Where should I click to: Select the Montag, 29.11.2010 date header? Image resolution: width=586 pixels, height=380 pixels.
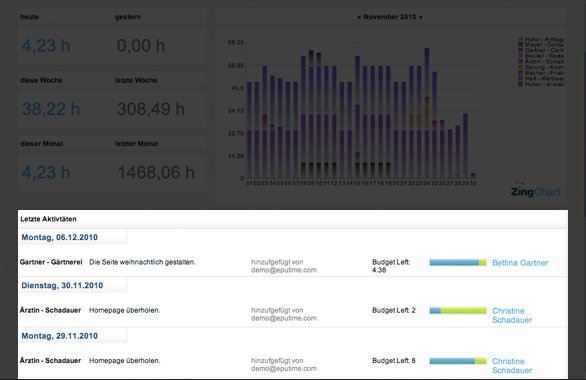pyautogui.click(x=59, y=336)
